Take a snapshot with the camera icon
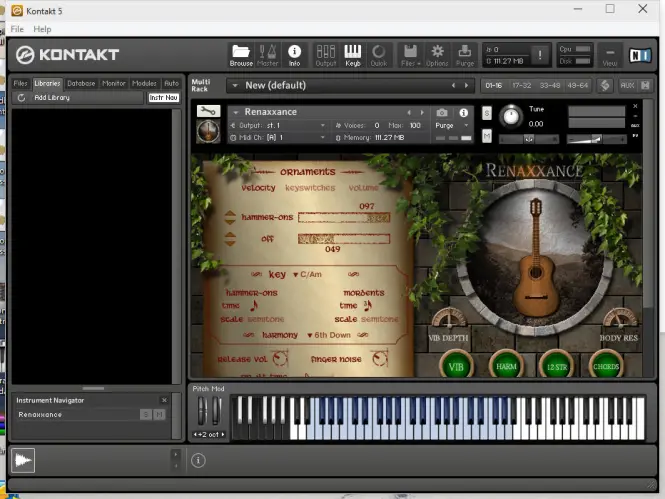The width and height of the screenshot is (665, 499). [x=441, y=112]
